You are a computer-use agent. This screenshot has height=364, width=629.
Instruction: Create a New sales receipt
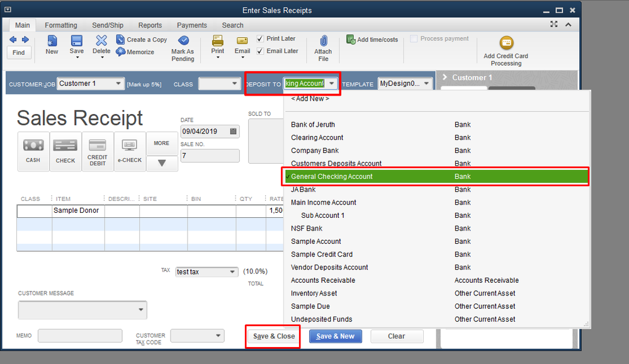pos(52,45)
